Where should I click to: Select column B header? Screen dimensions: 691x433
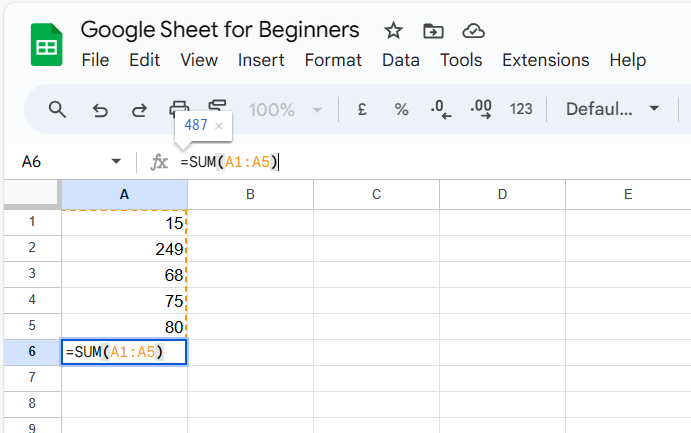(250, 194)
